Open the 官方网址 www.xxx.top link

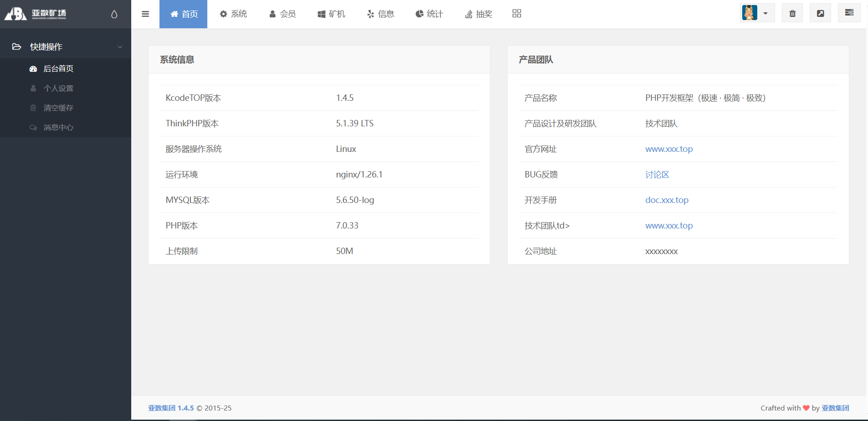pyautogui.click(x=669, y=149)
